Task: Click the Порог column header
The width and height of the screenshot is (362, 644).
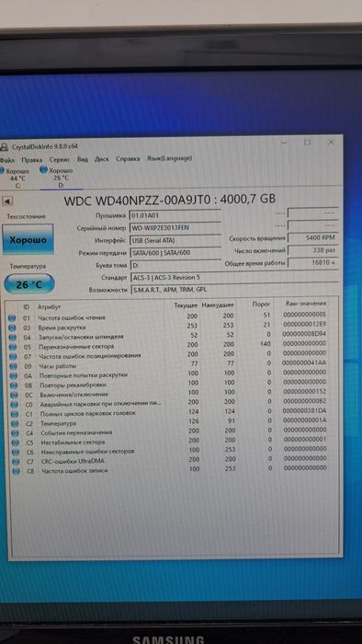Action: [x=262, y=305]
